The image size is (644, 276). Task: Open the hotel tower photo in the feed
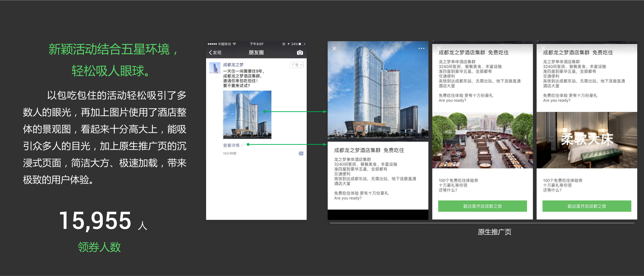247,115
